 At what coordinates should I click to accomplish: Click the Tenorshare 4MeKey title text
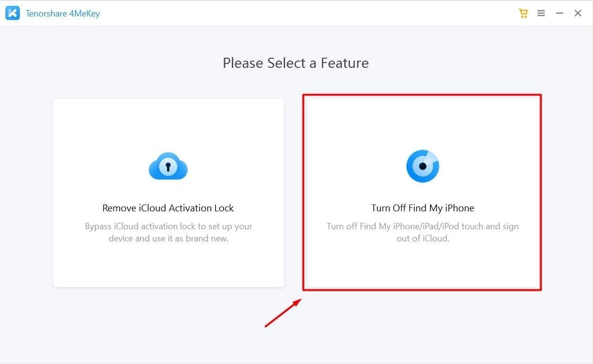(63, 14)
